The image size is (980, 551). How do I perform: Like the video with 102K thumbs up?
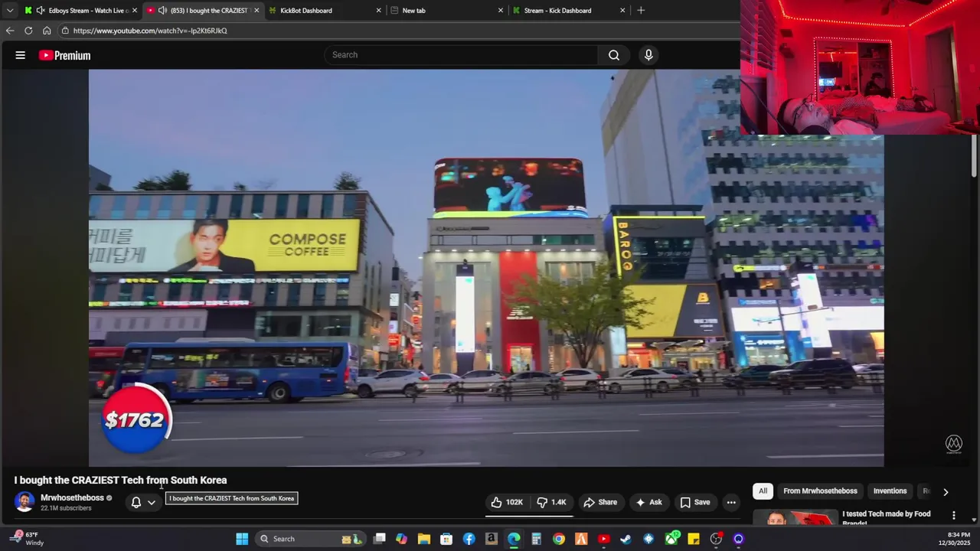[x=507, y=502]
